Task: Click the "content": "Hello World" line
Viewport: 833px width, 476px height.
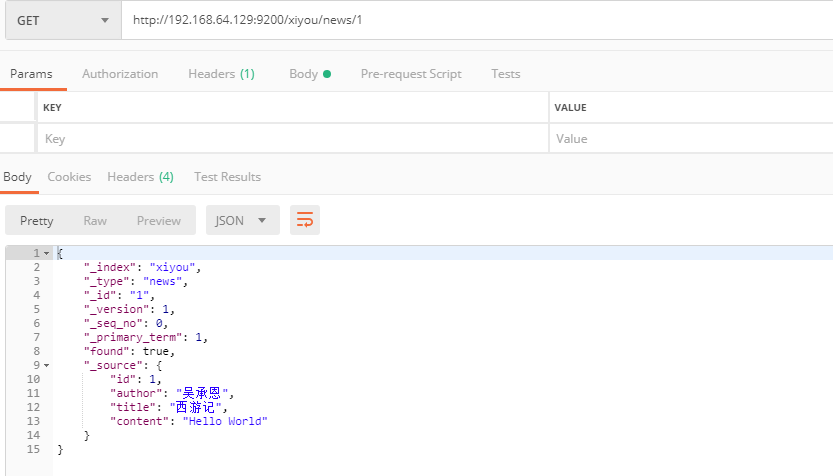Action: pos(189,421)
